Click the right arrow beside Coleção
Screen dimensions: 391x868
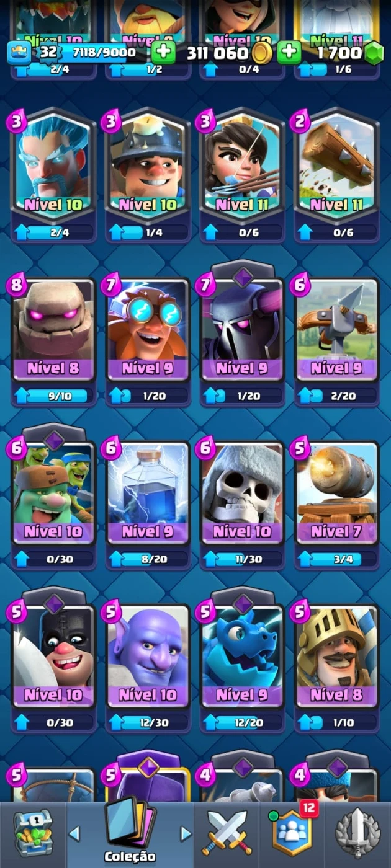click(186, 833)
